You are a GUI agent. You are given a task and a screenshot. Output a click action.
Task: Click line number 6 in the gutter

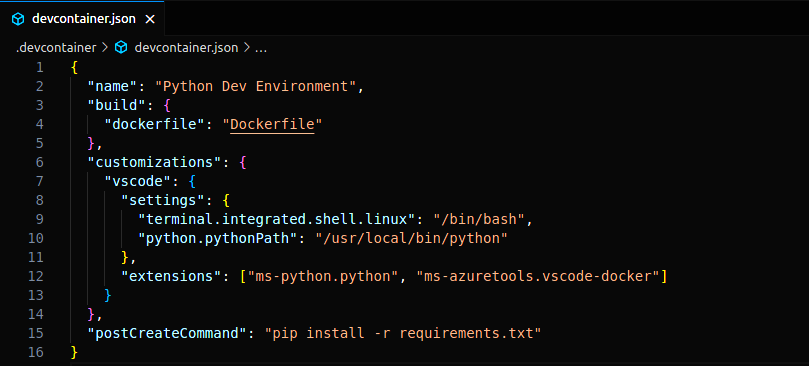point(39,162)
